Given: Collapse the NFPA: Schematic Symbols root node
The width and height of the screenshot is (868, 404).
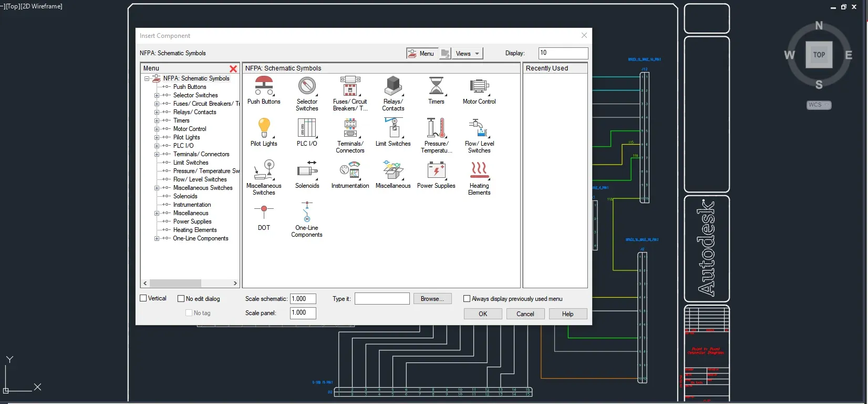Looking at the screenshot, I should pos(147,78).
